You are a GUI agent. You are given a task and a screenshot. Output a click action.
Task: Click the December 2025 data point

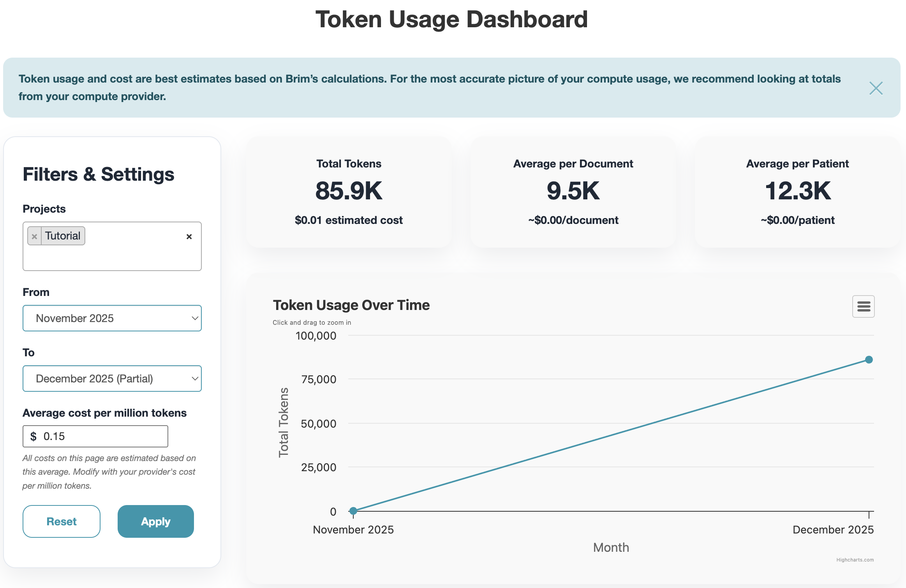coord(869,359)
